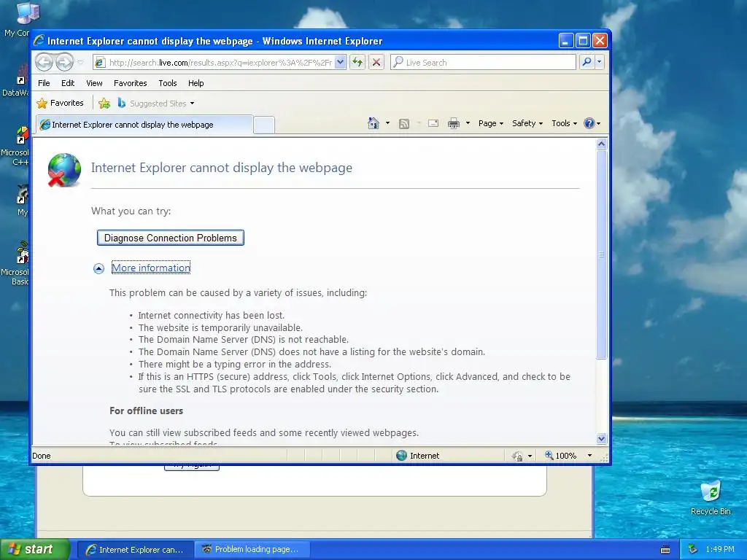Screen dimensions: 747x560
Task: Switch to Internet Explorer taskbar button
Action: tap(135, 550)
